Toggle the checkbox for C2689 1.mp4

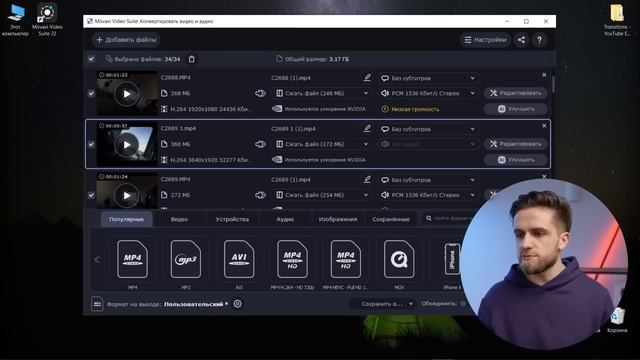tap(91, 144)
